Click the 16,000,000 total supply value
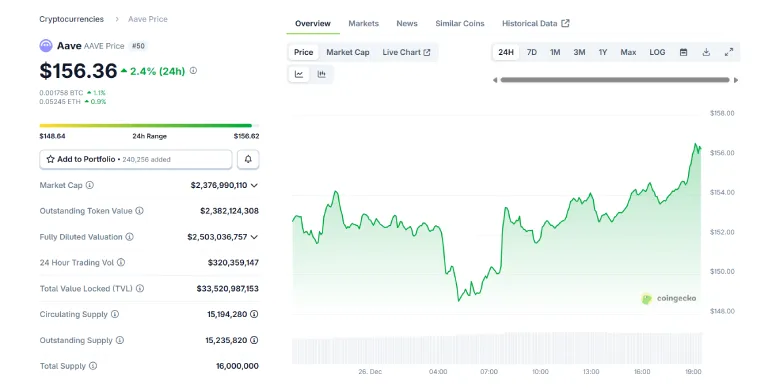Image resolution: width=783 pixels, height=388 pixels. click(237, 367)
